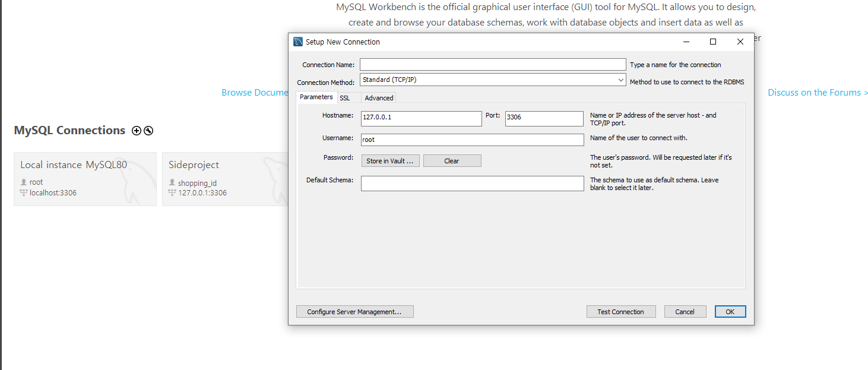Screen dimensions: 868x370
Task: Click MySQL Workbench icon in dialog title
Action: tap(298, 42)
